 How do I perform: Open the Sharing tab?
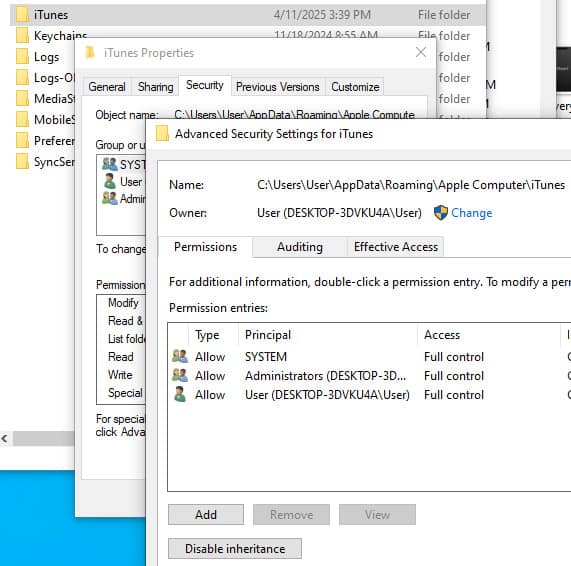tap(155, 87)
